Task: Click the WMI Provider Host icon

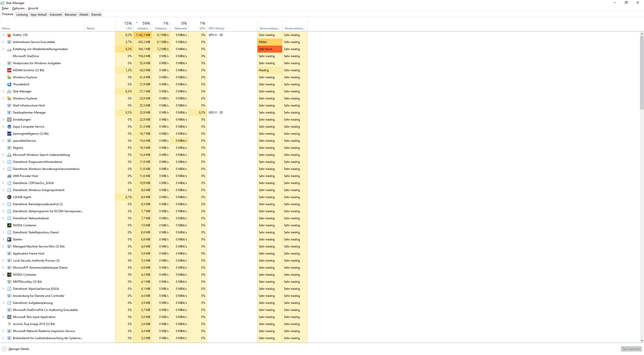Action: point(9,176)
